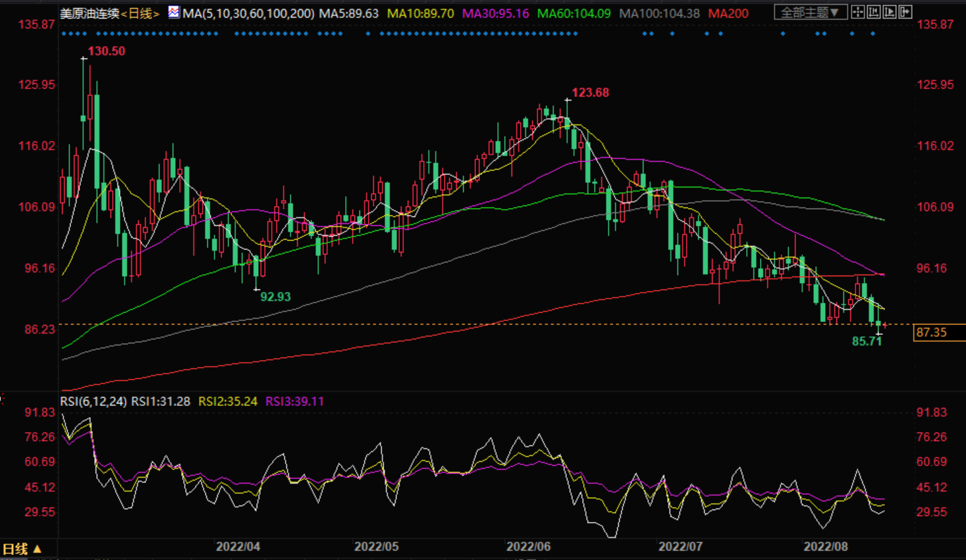
Task: Click the jump-to-start range icon
Action: 874,12
